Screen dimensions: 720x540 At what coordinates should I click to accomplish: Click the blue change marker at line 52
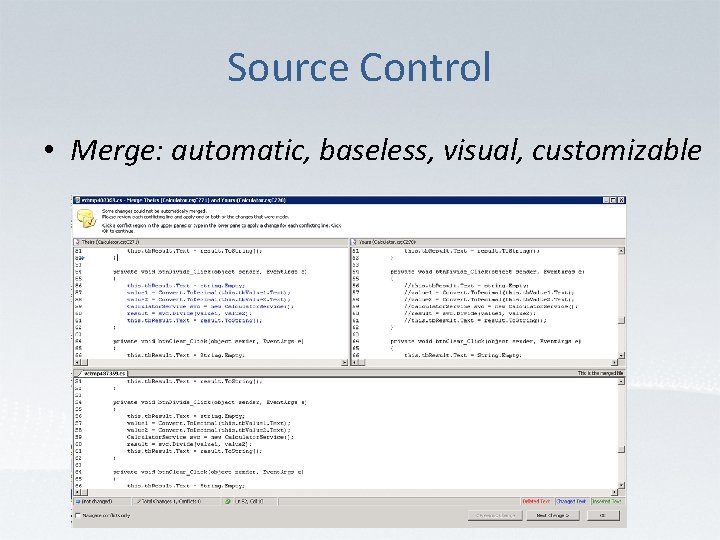[82, 258]
